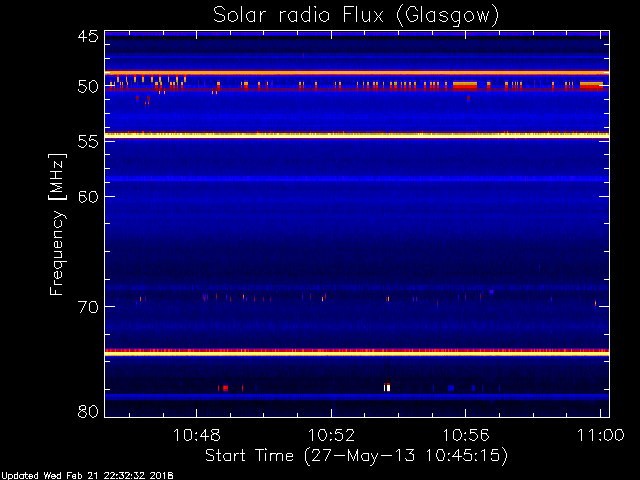The width and height of the screenshot is (640, 480).
Task: Click the 60 frequency tick label
Action: coord(88,197)
